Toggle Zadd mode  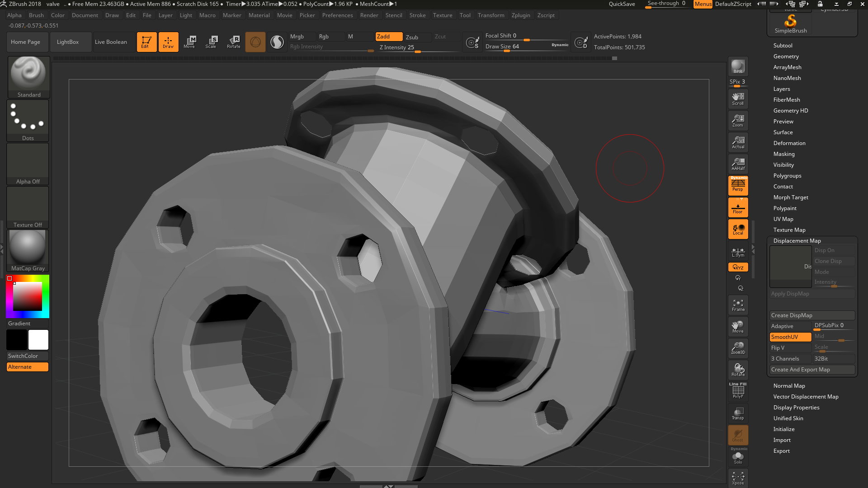[389, 37]
